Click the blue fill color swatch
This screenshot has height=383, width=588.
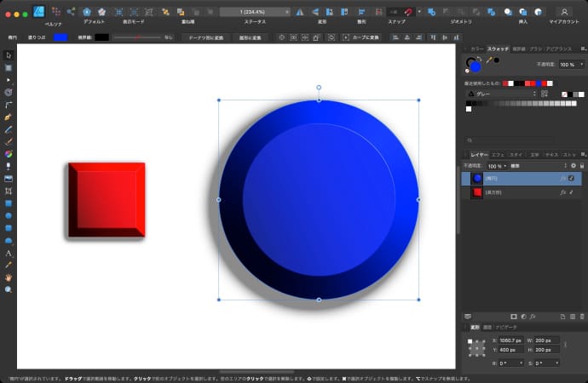point(61,37)
